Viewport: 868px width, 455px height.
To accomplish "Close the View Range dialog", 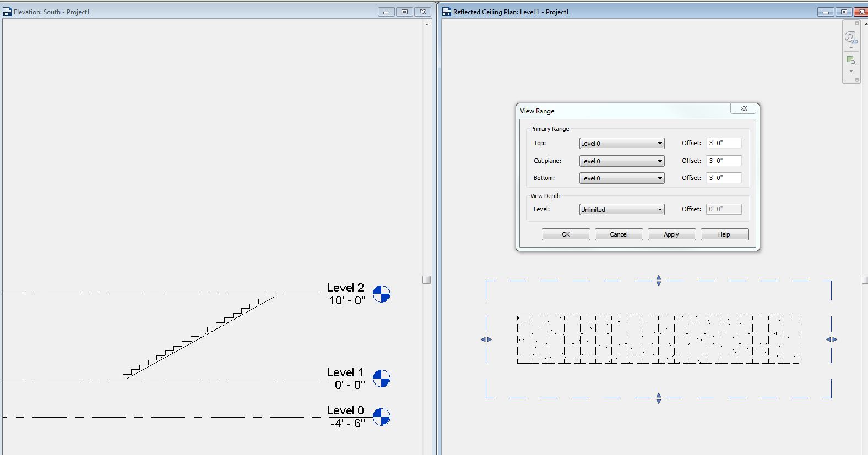I will [x=744, y=109].
